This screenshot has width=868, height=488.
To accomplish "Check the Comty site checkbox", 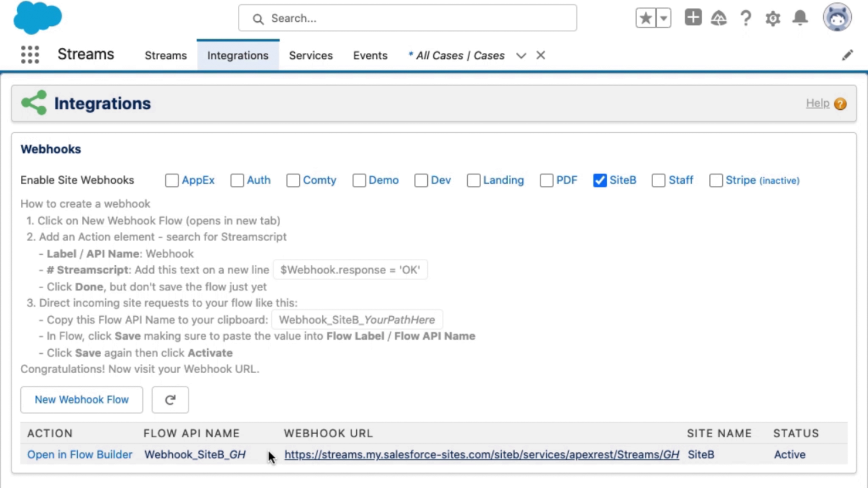I will coord(293,180).
